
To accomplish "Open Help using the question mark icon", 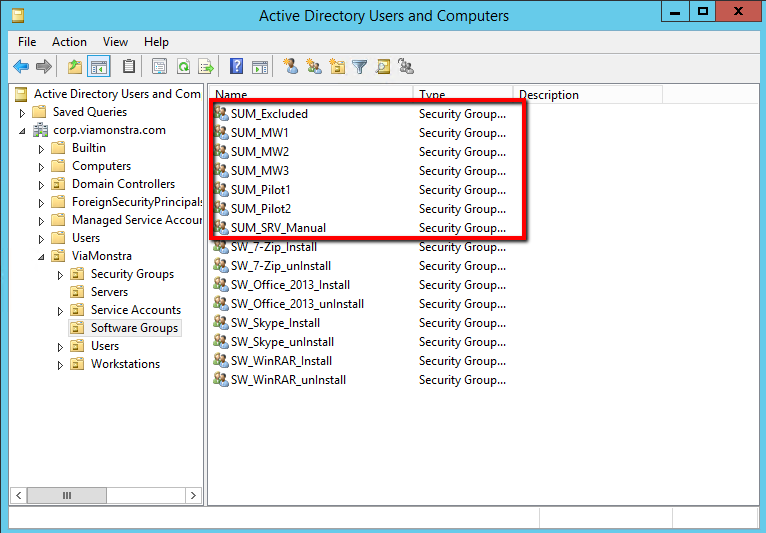I will coord(237,67).
